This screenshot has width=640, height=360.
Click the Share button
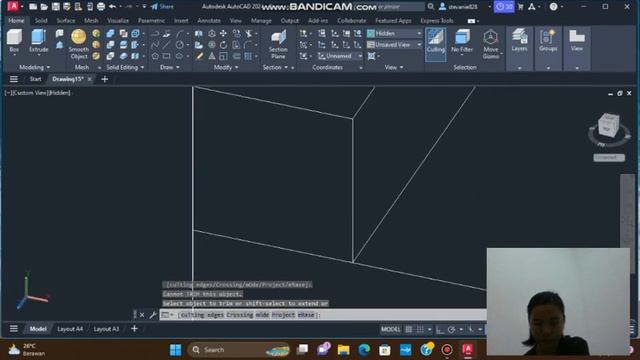pyautogui.click(x=162, y=7)
